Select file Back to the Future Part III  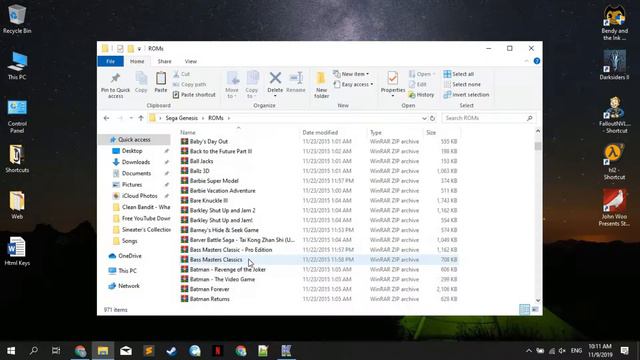pyautogui.click(x=221, y=151)
